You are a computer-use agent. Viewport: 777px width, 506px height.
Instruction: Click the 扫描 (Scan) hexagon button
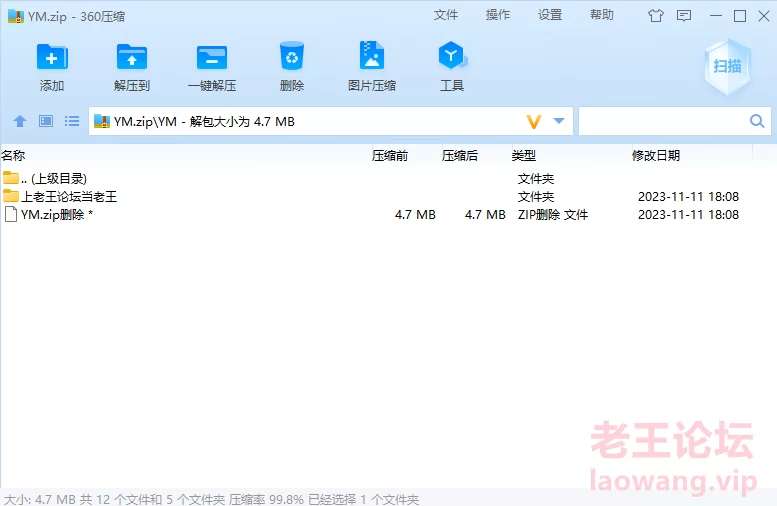coord(727,66)
